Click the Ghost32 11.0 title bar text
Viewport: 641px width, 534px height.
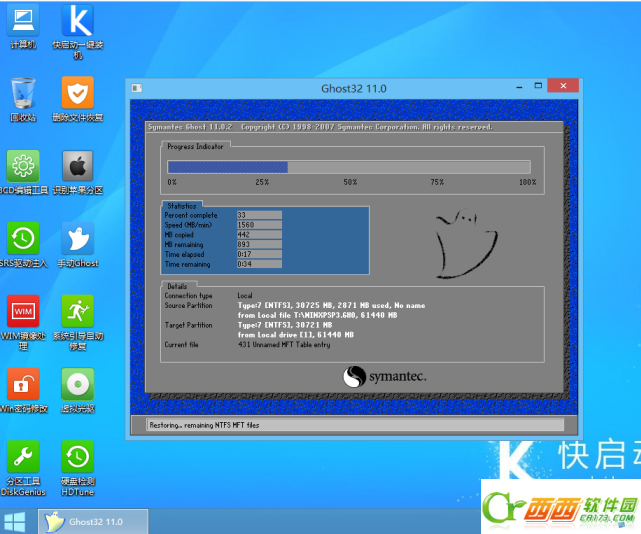[x=354, y=88]
